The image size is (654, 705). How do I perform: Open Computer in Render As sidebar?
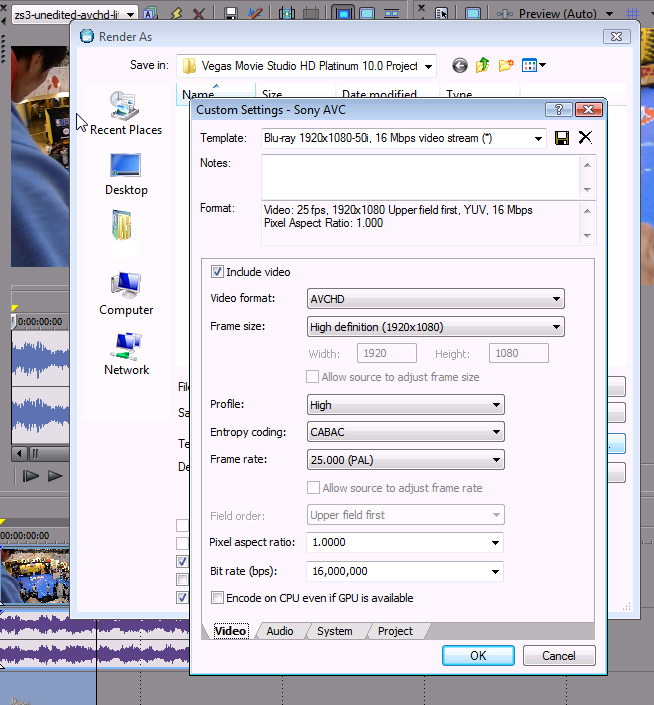126,294
